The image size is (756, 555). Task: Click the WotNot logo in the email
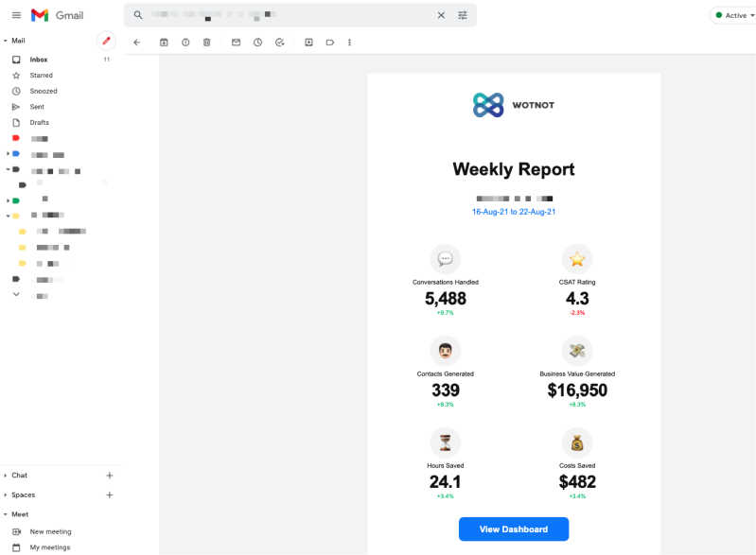514,105
